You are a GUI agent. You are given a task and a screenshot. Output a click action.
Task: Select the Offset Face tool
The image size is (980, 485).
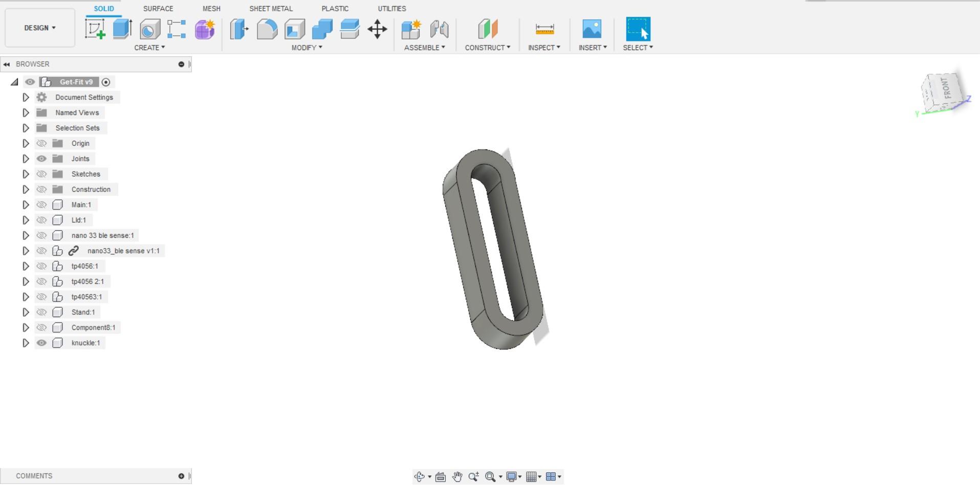point(350,29)
